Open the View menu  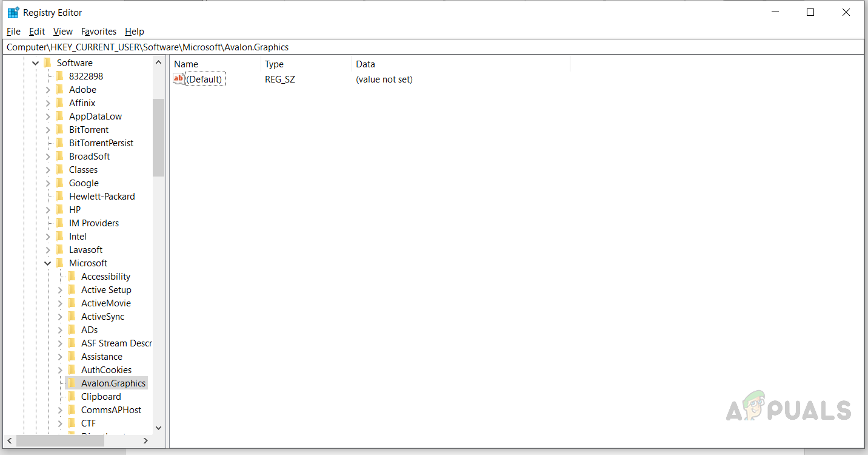point(63,32)
